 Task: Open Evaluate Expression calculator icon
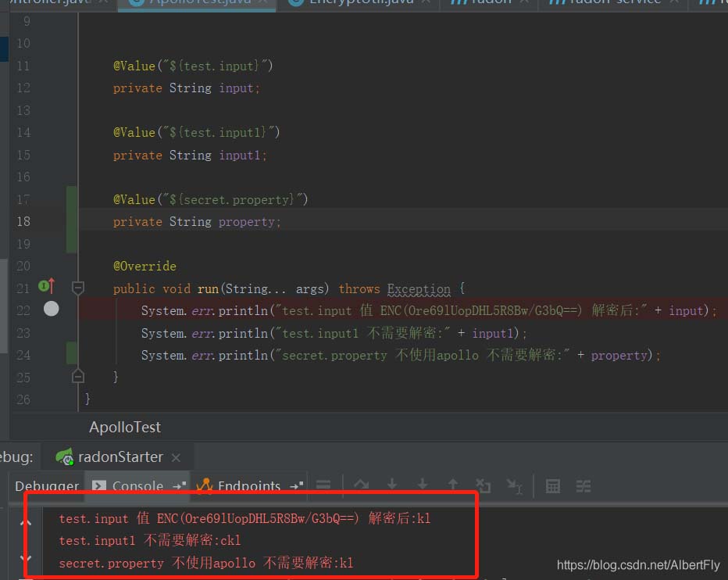click(552, 486)
